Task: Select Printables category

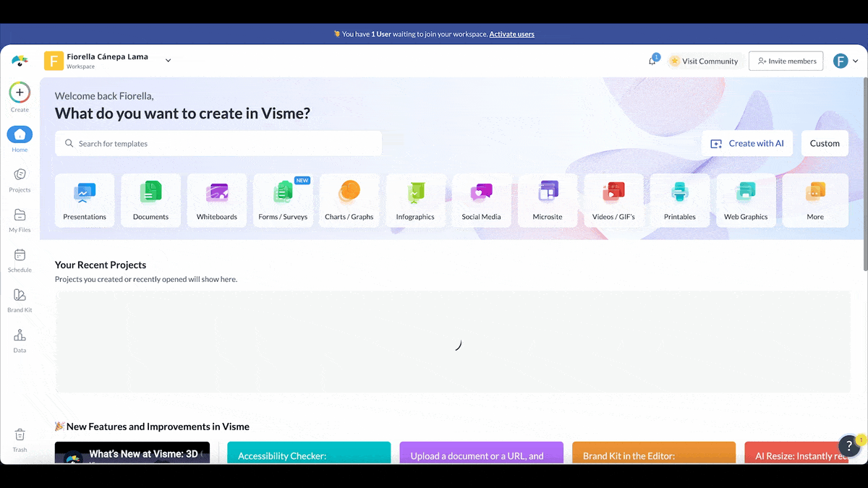Action: (x=680, y=200)
